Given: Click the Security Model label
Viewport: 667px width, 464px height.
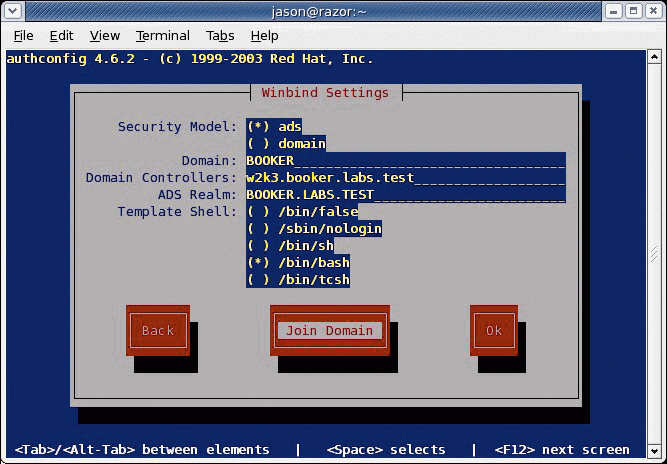Looking at the screenshot, I should tap(177, 127).
